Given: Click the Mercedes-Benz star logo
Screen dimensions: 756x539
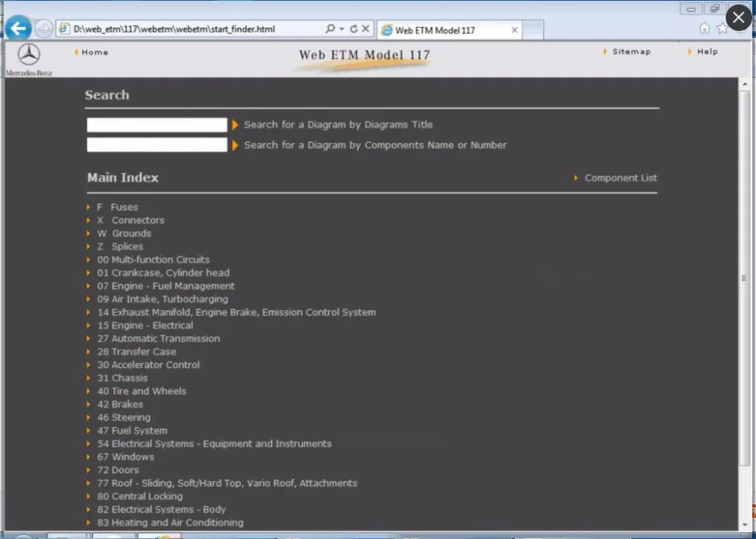Looking at the screenshot, I should tap(29, 54).
